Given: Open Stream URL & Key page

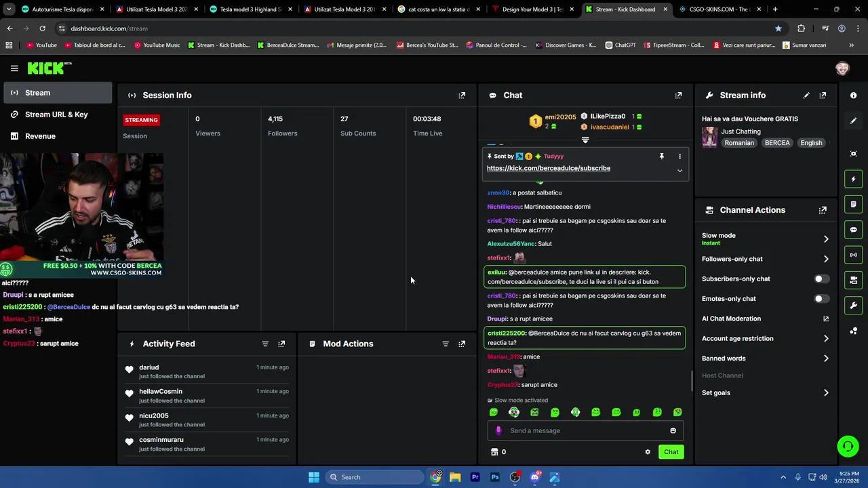Looking at the screenshot, I should [57, 115].
